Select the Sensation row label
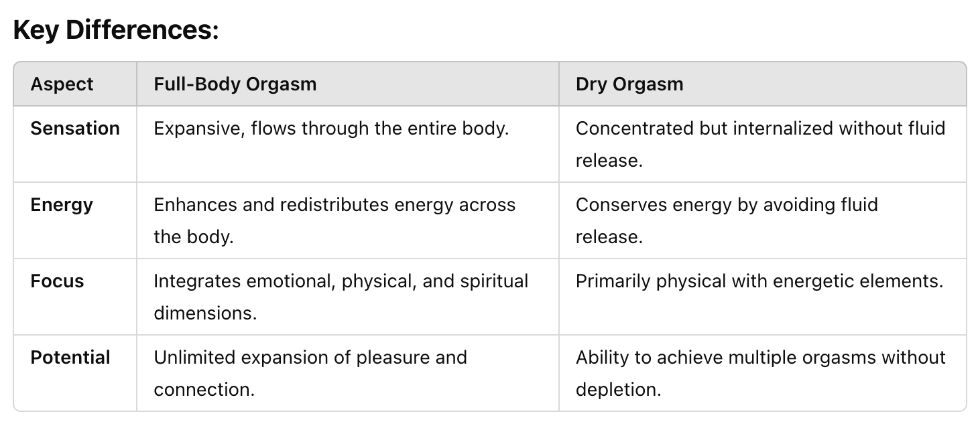 pos(75,128)
